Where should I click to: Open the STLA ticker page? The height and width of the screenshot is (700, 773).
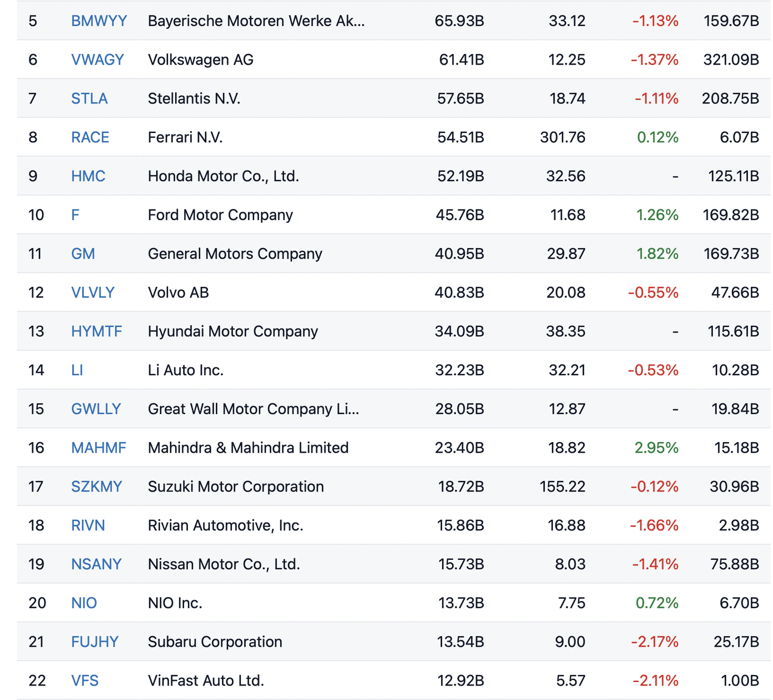(x=89, y=98)
